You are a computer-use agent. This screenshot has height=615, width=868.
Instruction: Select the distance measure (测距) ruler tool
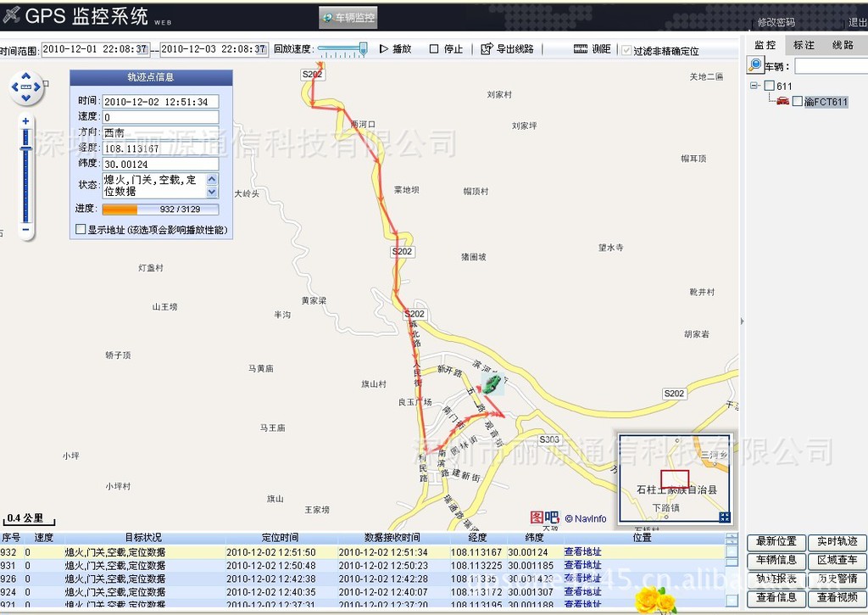[581, 49]
